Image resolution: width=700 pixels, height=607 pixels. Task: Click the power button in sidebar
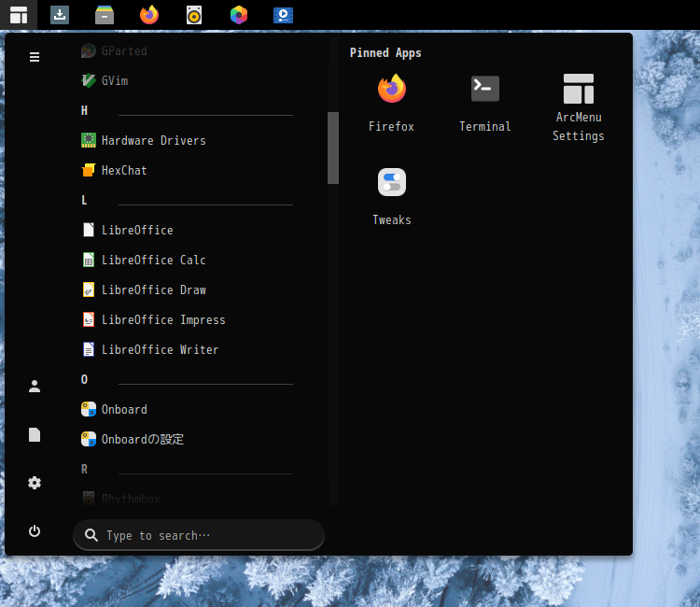[x=35, y=531]
